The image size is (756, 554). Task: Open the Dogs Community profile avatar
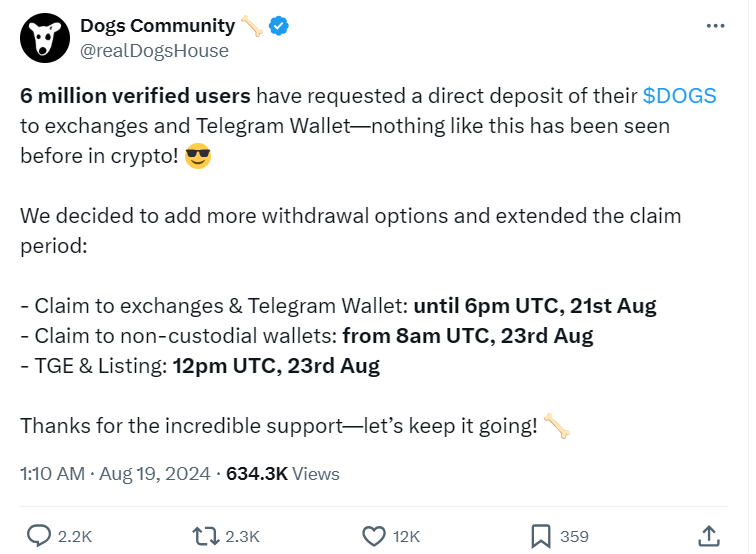[x=43, y=39]
